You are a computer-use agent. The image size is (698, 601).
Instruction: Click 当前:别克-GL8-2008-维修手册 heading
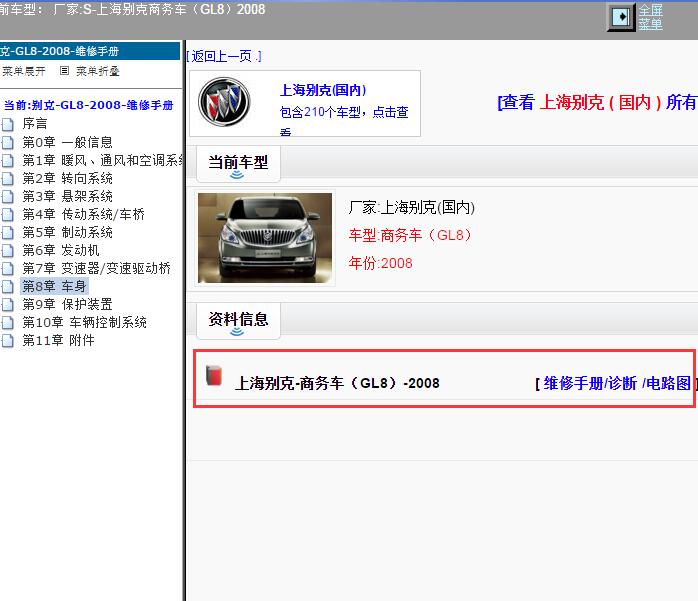tap(88, 105)
